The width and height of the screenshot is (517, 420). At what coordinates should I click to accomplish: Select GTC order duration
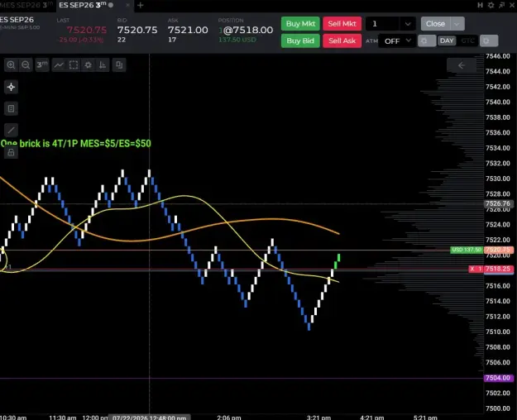click(467, 41)
